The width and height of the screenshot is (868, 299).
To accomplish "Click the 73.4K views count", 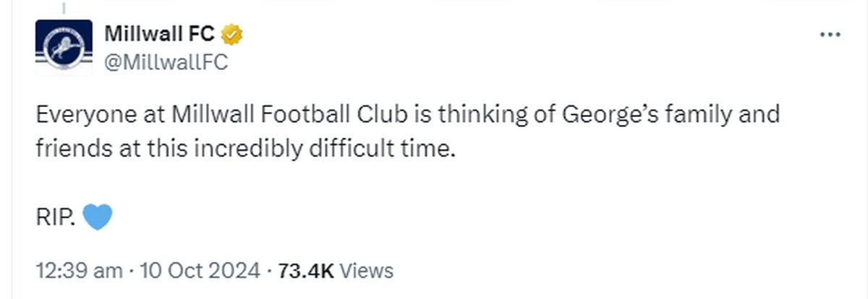I will coord(305,271).
